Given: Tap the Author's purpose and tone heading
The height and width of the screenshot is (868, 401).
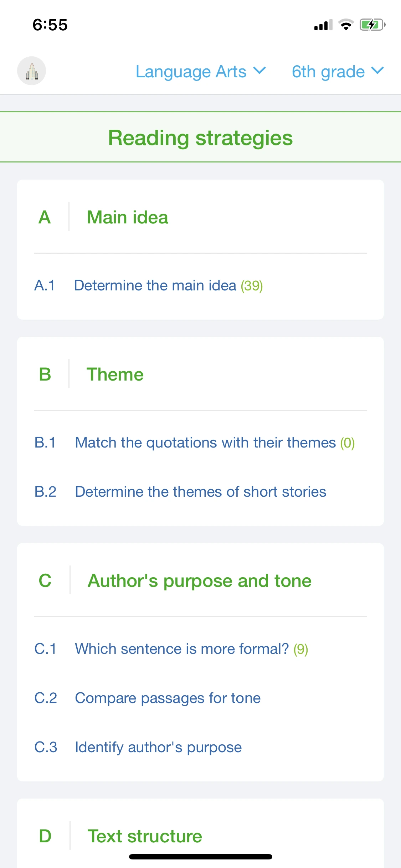Looking at the screenshot, I should [x=199, y=581].
